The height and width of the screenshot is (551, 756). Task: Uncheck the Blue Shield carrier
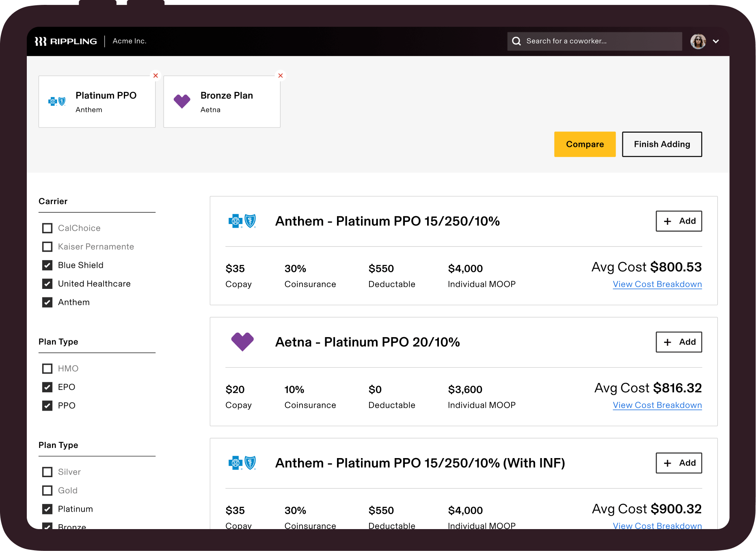[48, 265]
